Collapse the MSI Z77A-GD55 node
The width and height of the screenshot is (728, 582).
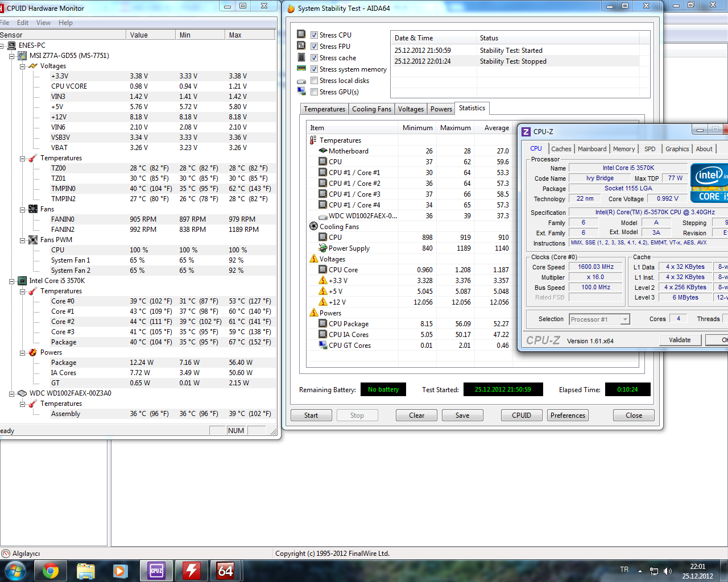pyautogui.click(x=11, y=56)
